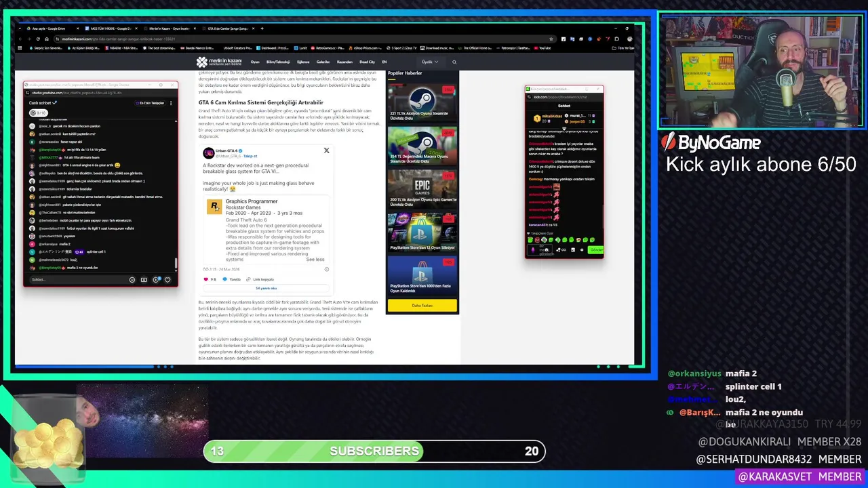
Task: Open the 'Kazandan' site menu item
Action: [x=344, y=62]
